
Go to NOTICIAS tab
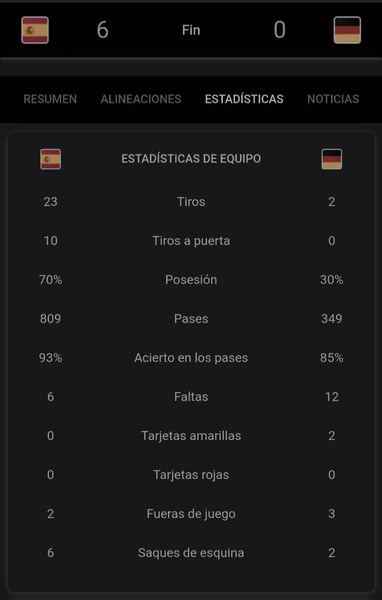[333, 99]
